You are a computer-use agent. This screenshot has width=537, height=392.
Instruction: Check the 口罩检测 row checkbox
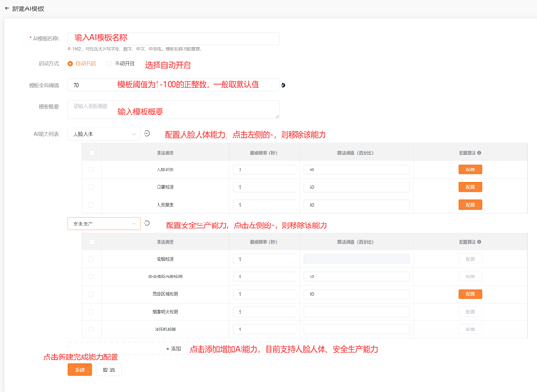90,187
